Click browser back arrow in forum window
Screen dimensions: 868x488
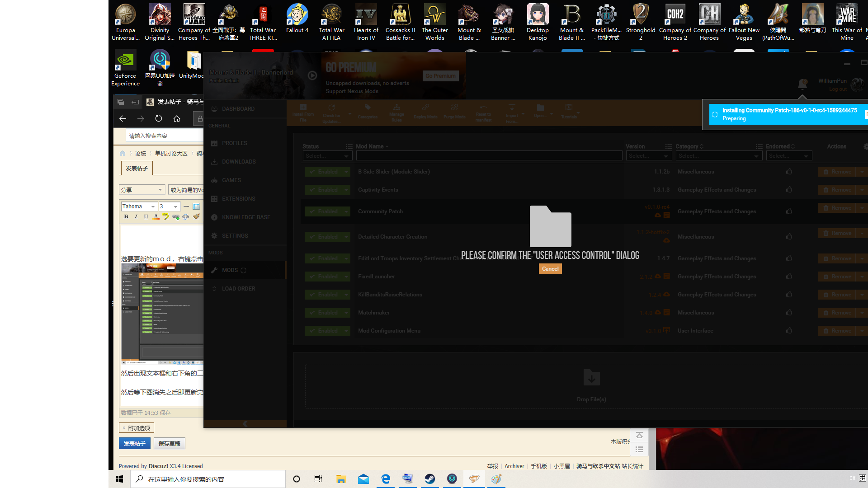click(x=123, y=119)
